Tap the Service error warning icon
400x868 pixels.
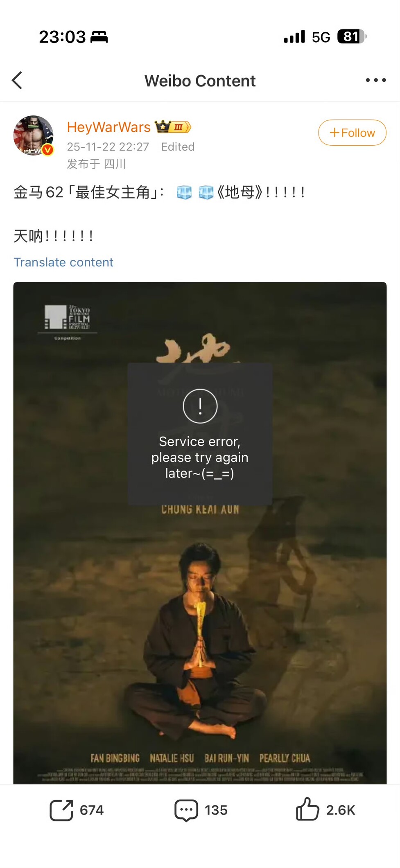click(200, 406)
